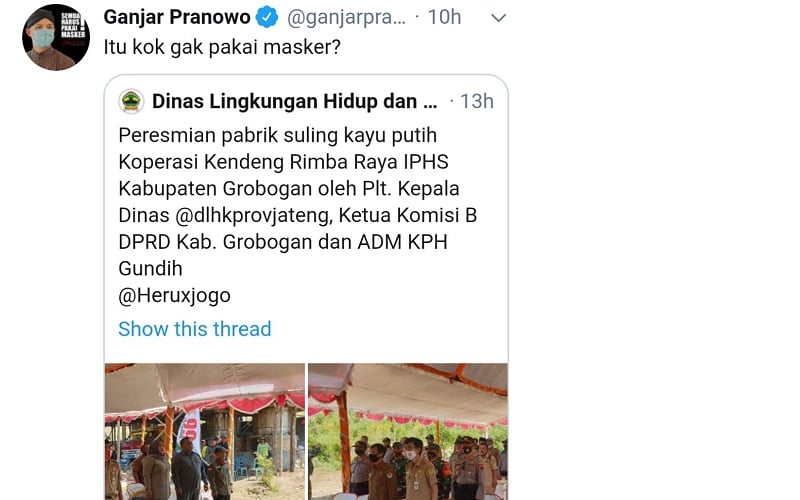Open the @ganjarpra... handle link
This screenshot has width=800, height=500.
click(x=346, y=18)
